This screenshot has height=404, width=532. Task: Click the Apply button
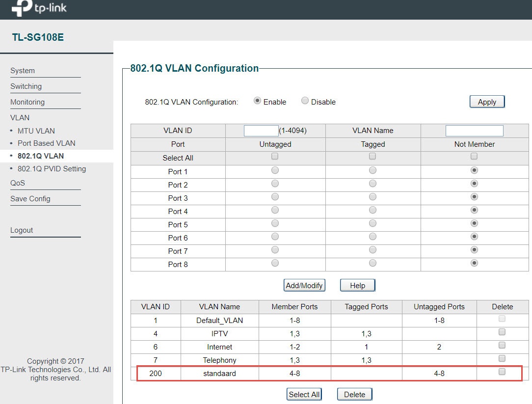pos(487,102)
